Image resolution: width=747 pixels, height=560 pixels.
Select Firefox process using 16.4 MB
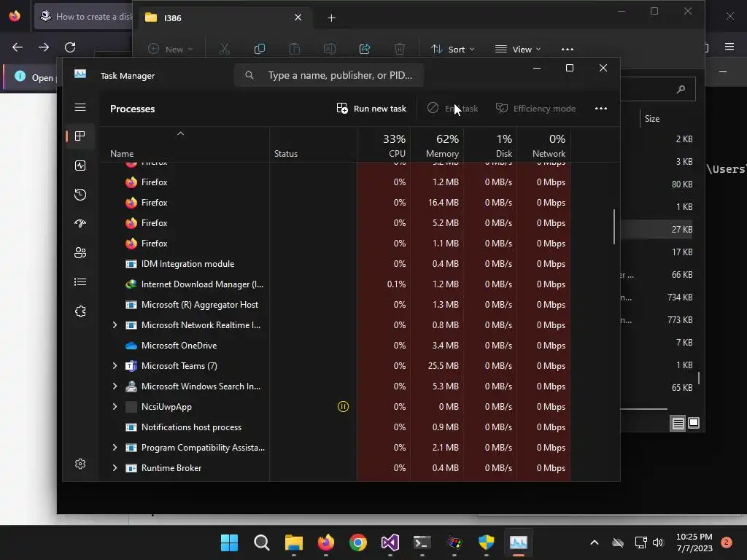[x=334, y=203]
